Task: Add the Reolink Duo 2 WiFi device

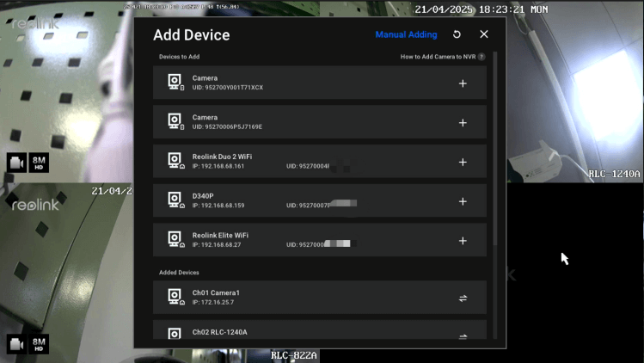Action: pyautogui.click(x=463, y=163)
